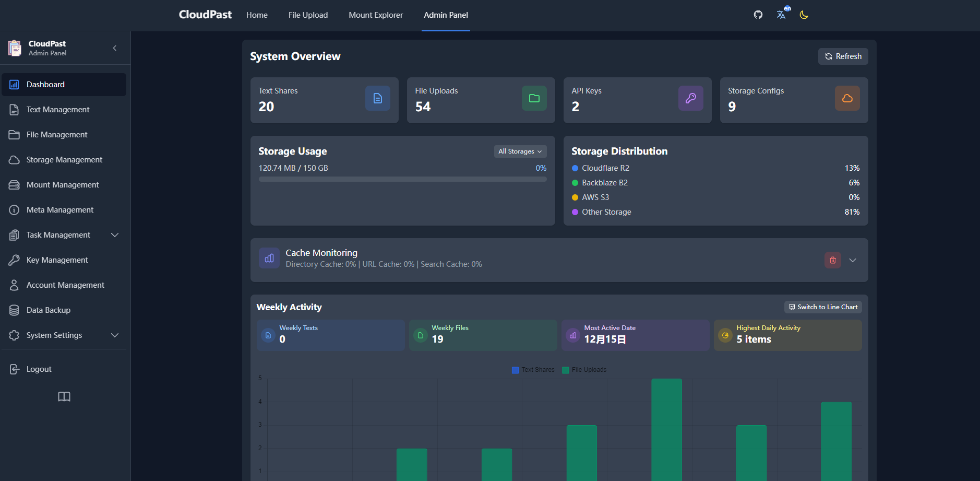Click the Mount Management drive icon
Screen dimensions: 980x481
coord(14,185)
